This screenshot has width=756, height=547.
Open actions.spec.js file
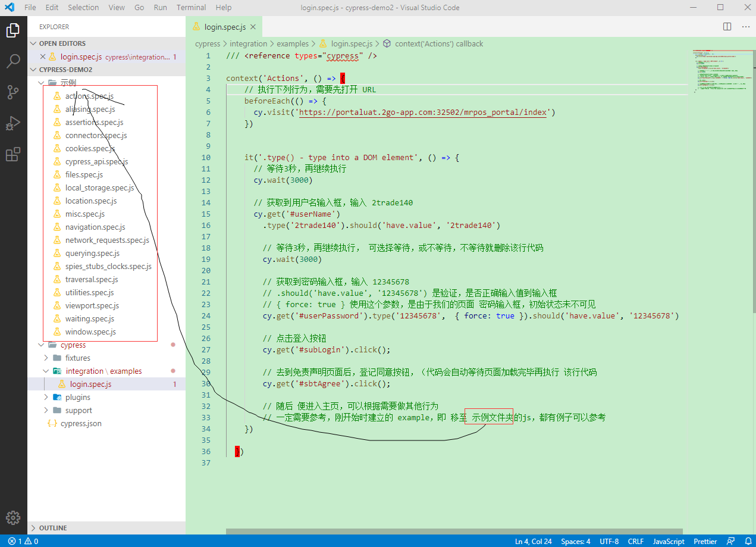click(89, 96)
